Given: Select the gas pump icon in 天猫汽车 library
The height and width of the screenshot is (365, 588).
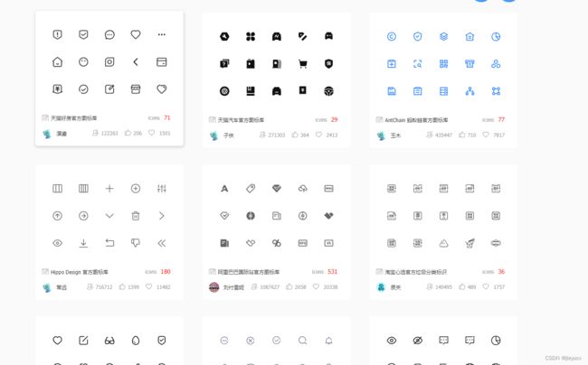Looking at the screenshot, I should (x=277, y=64).
